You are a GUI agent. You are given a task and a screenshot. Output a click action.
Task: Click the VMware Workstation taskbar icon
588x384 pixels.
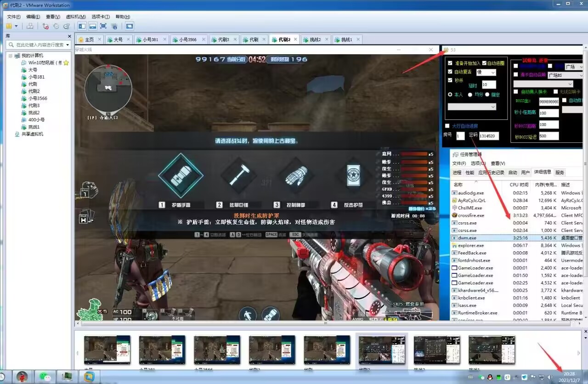(89, 377)
